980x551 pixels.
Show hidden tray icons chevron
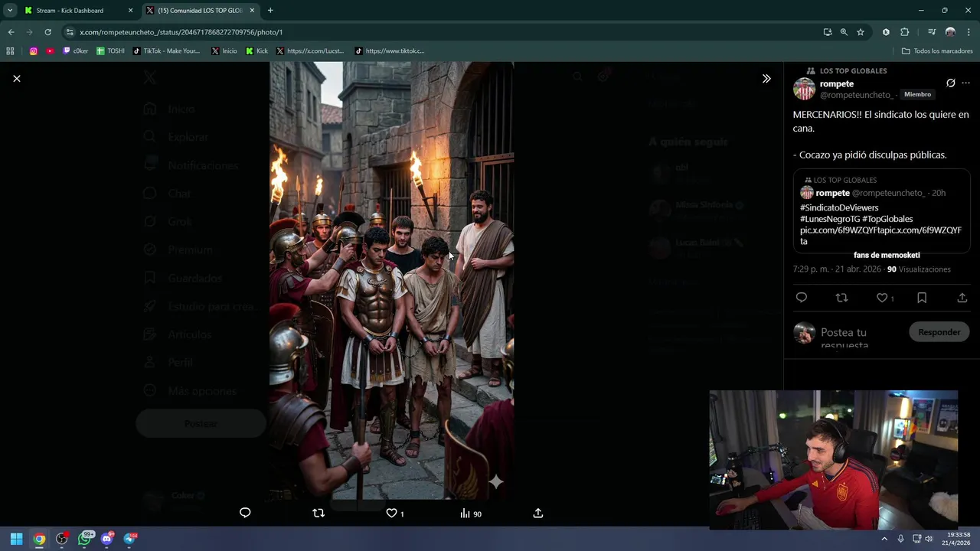884,539
